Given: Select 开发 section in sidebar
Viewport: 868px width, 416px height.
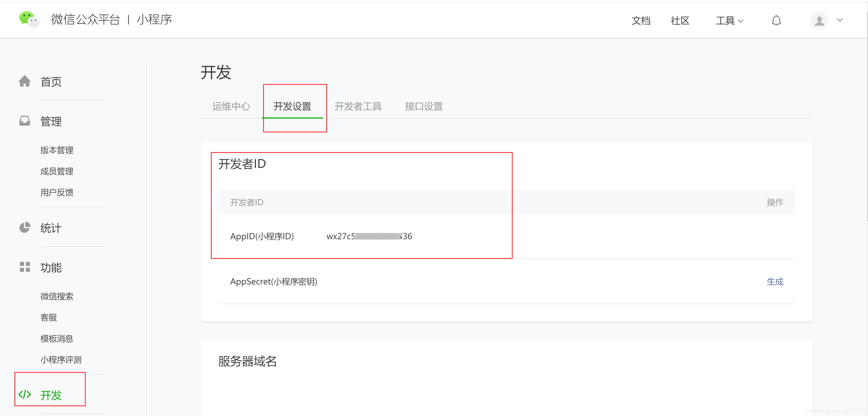Looking at the screenshot, I should pos(51,395).
